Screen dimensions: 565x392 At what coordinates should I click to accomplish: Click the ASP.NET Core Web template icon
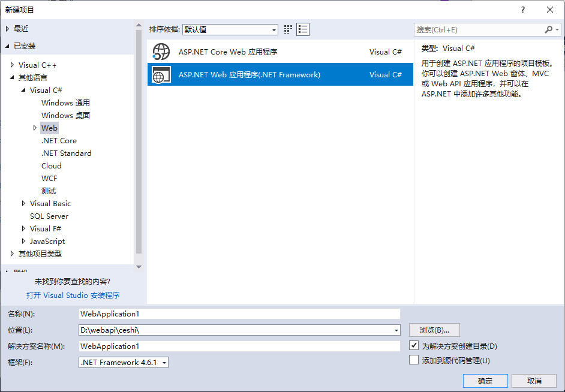point(161,52)
